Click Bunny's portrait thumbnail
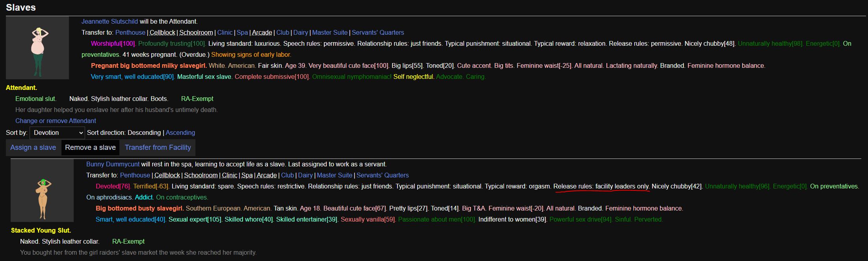The width and height of the screenshot is (868, 261). (42, 190)
